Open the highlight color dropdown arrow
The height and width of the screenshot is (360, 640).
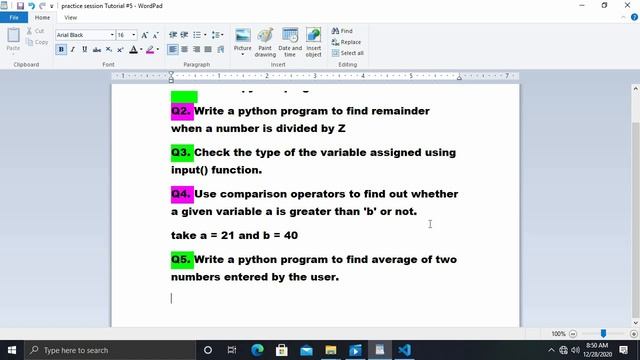158,50
